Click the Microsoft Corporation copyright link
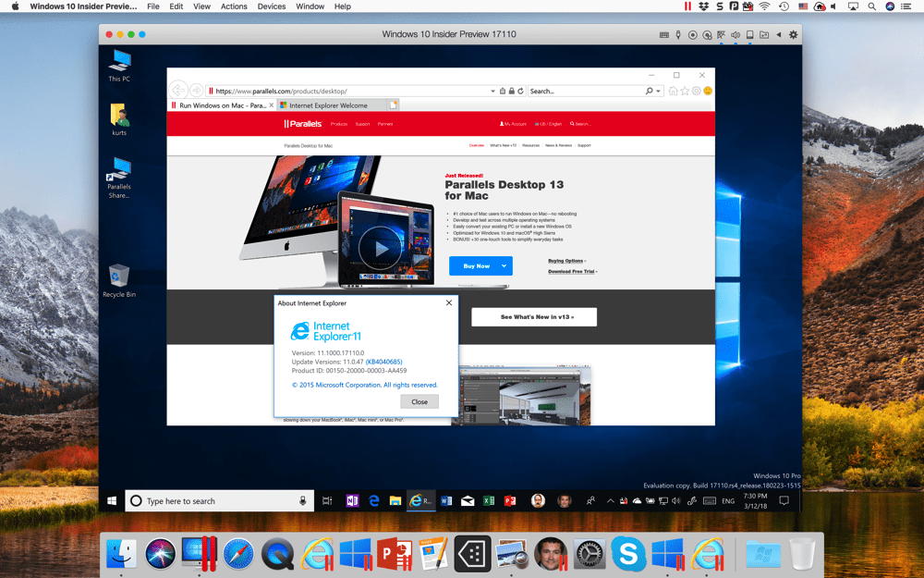 (x=365, y=385)
